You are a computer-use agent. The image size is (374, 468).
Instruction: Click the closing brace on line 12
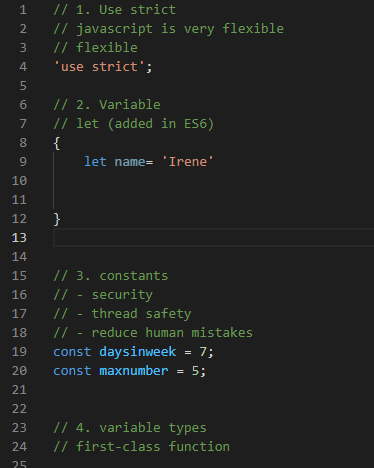(57, 219)
